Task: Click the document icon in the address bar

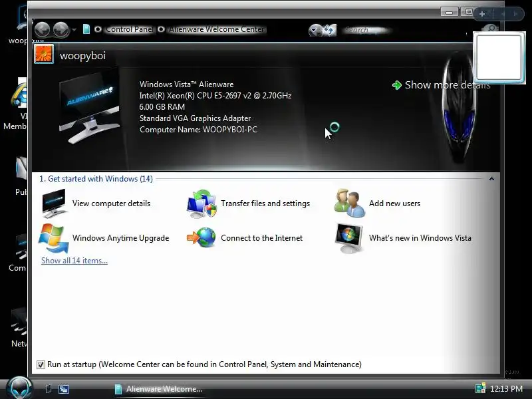Action: click(x=86, y=29)
